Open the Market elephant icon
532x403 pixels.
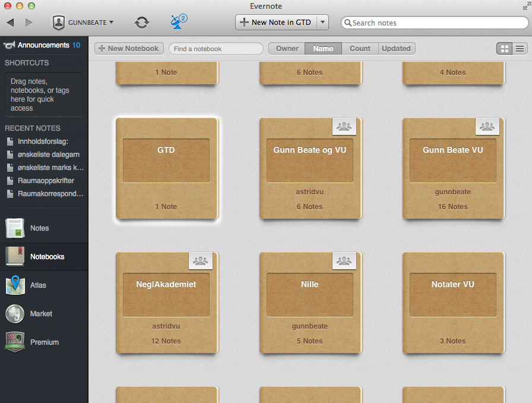(x=15, y=314)
